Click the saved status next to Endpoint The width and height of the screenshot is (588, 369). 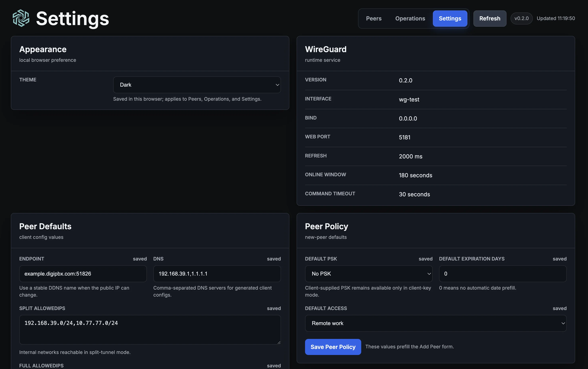point(140,259)
